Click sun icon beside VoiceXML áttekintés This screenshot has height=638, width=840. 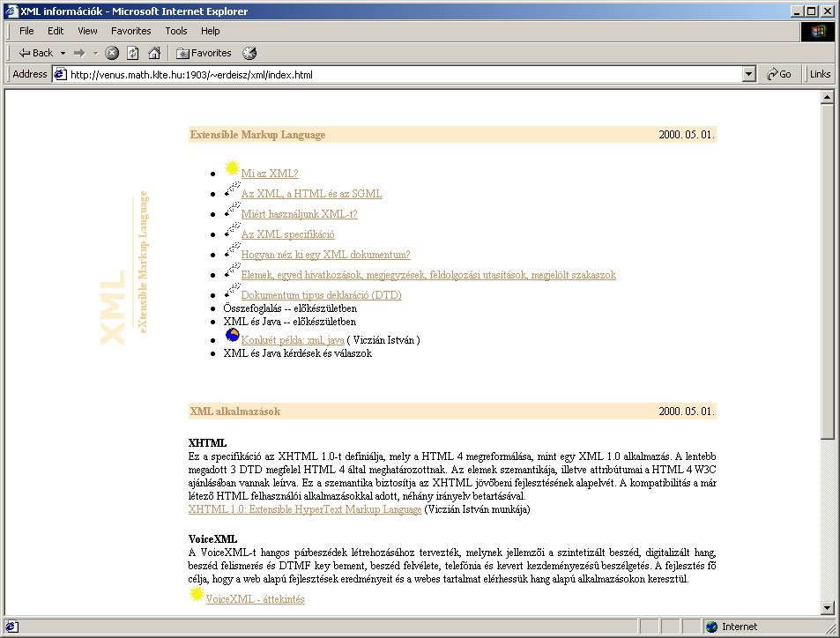[197, 594]
